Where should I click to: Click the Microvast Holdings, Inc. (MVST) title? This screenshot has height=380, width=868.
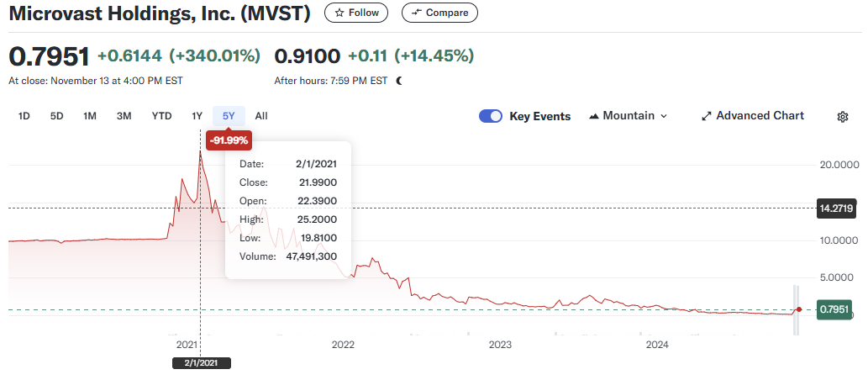[x=160, y=13]
